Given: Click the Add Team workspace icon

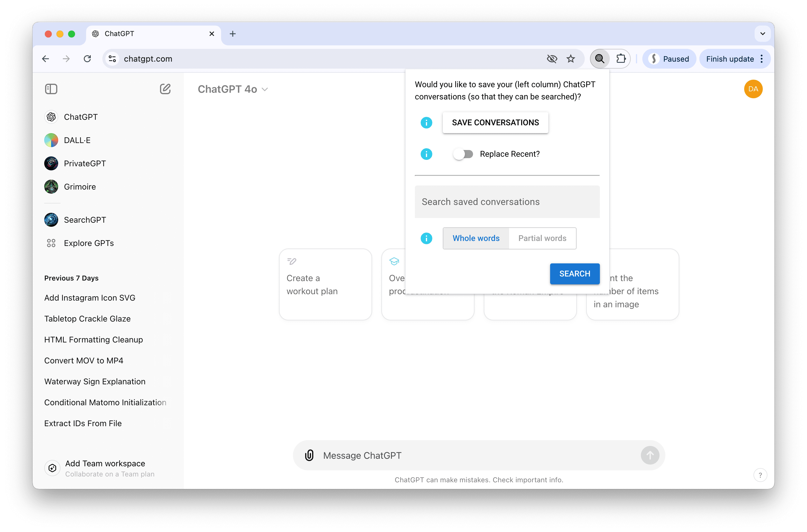Looking at the screenshot, I should (52, 468).
